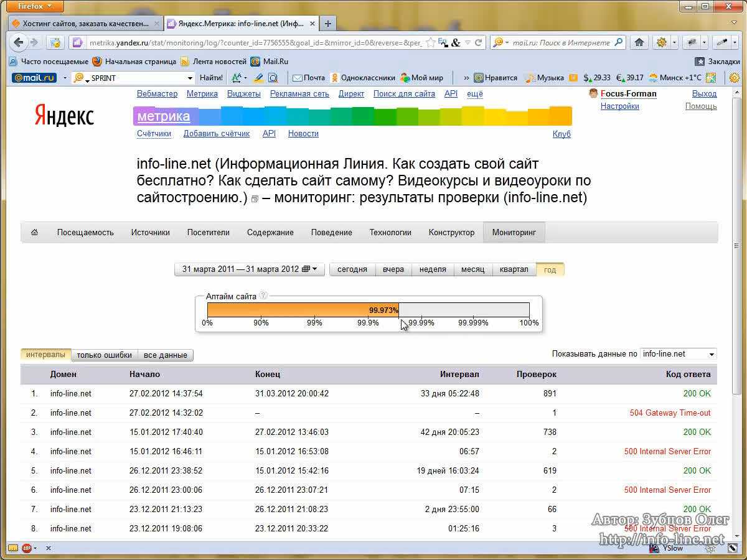Click Firefox home button in toolbar
This screenshot has height=560, width=747.
638,42
